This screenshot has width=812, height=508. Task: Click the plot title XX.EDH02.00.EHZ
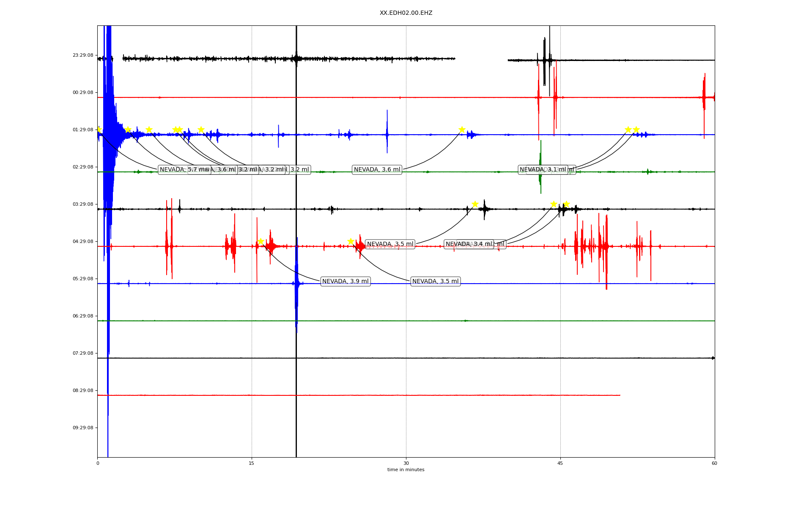tap(406, 13)
